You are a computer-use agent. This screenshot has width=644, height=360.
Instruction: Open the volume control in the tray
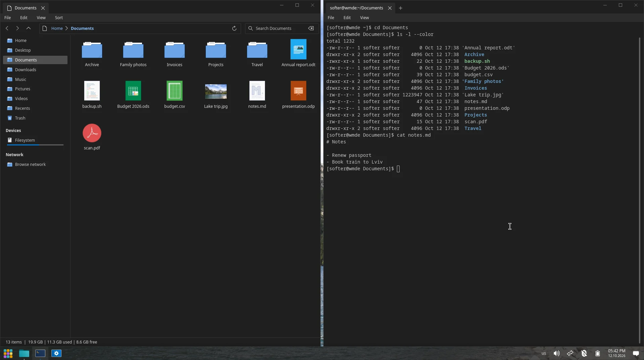[557, 353]
